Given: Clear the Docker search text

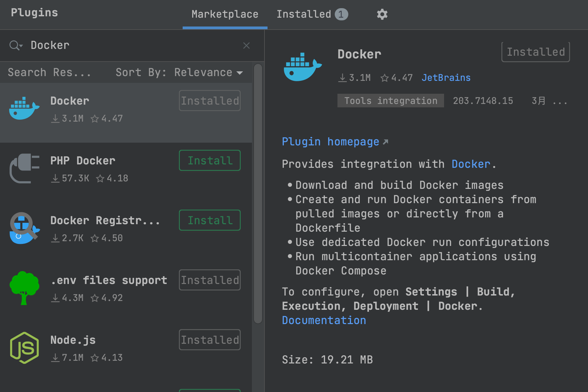Looking at the screenshot, I should [246, 46].
